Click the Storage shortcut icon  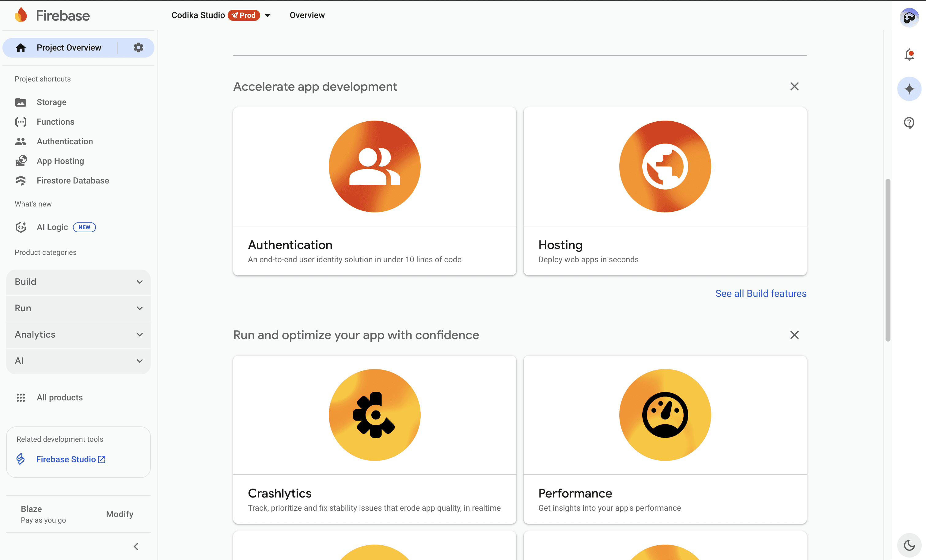click(x=21, y=102)
